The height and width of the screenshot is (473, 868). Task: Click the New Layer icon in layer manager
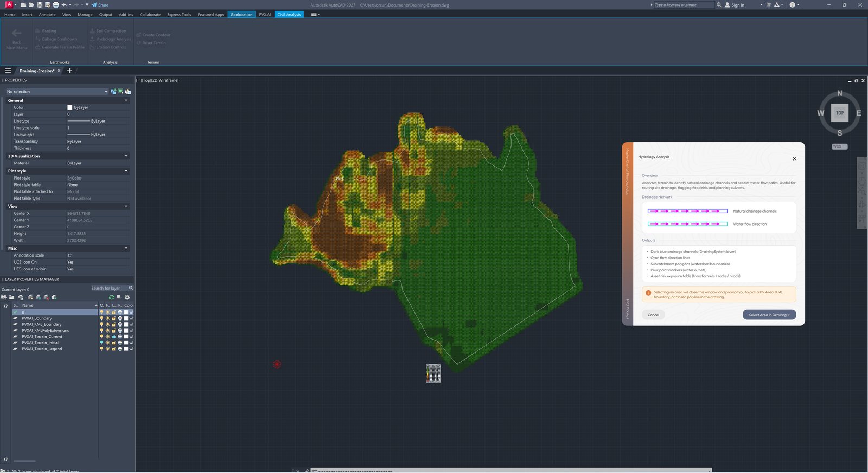(x=30, y=297)
